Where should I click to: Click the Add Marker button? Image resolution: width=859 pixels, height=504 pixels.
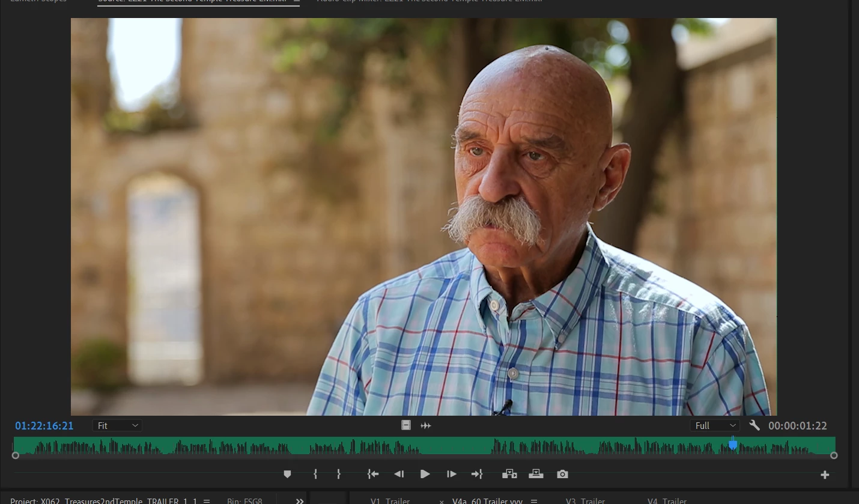[287, 474]
